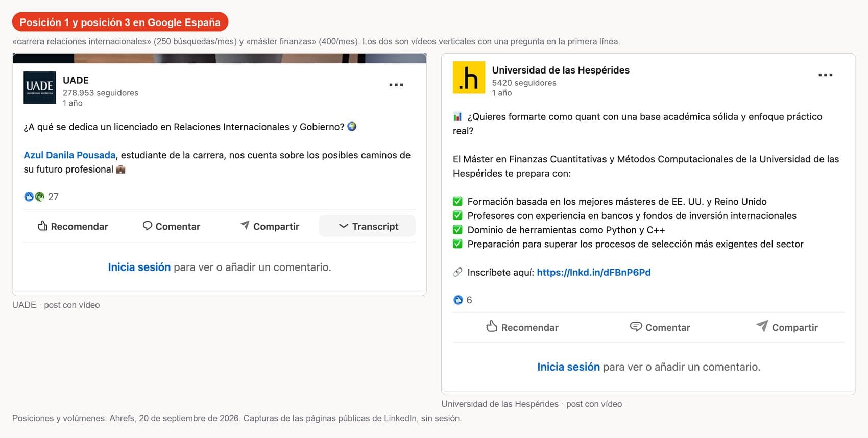The width and height of the screenshot is (868, 438).
Task: Click the Universidad de las Hespérides page name
Action: click(561, 70)
